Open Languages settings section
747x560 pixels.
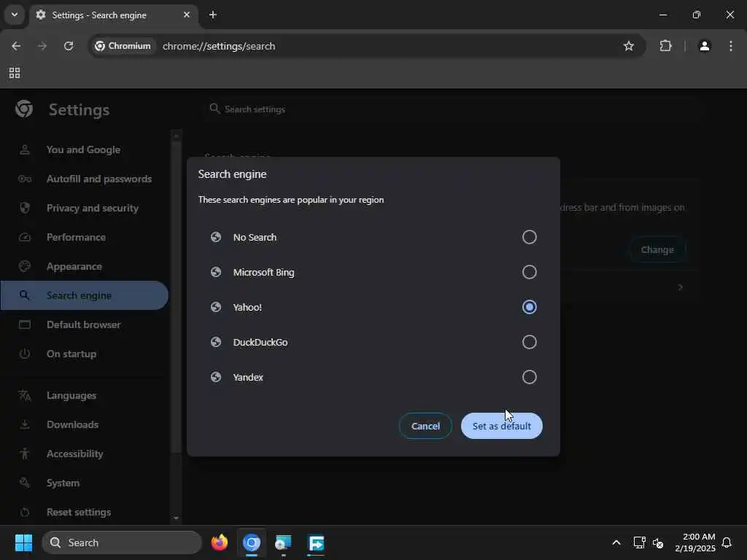click(83, 395)
